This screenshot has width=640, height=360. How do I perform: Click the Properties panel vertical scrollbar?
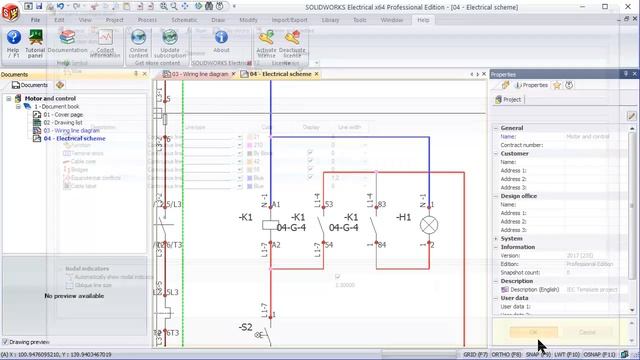coord(632,206)
